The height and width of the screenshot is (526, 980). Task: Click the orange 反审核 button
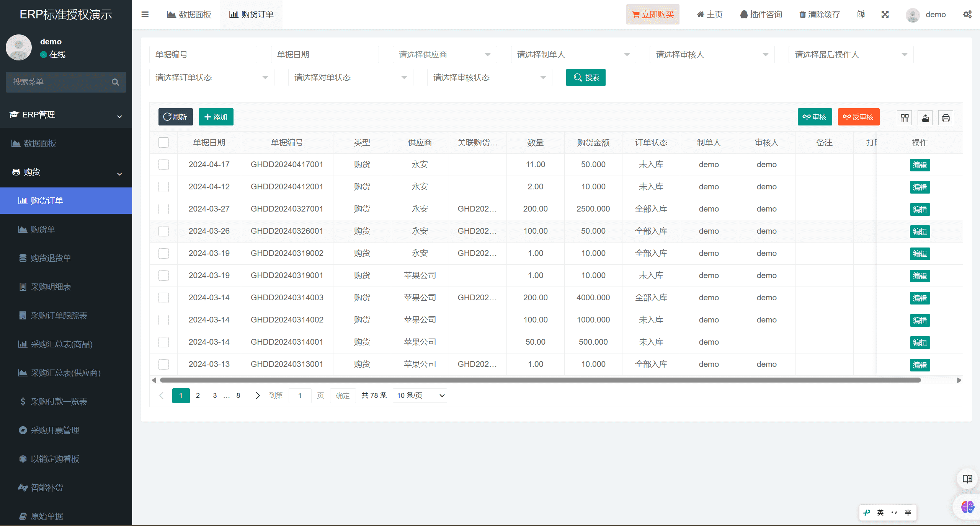[859, 117]
